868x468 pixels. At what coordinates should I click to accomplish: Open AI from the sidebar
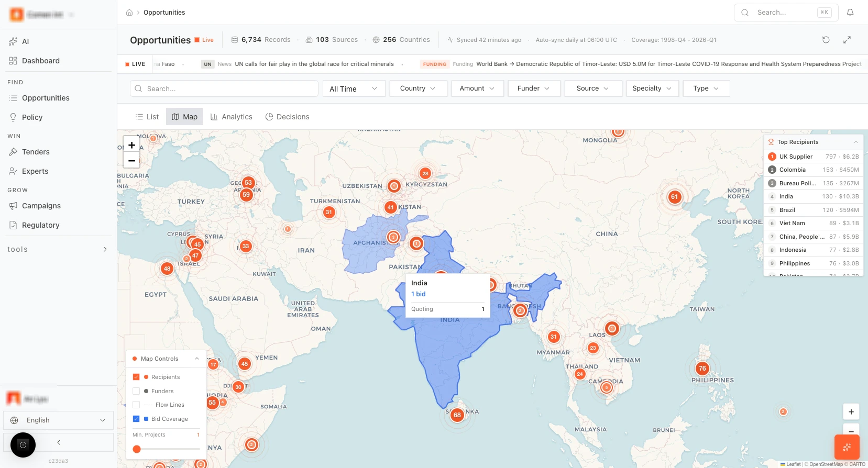click(58, 41)
